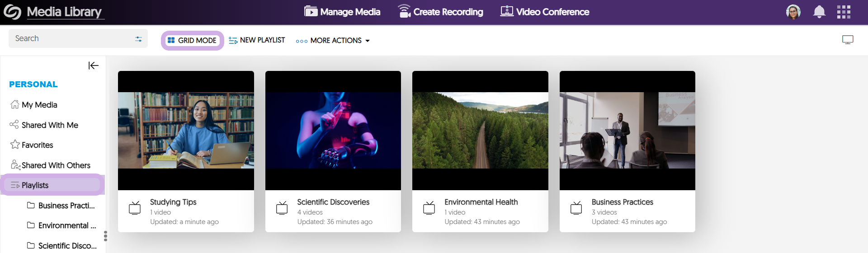Click the monitor display icon

(848, 40)
